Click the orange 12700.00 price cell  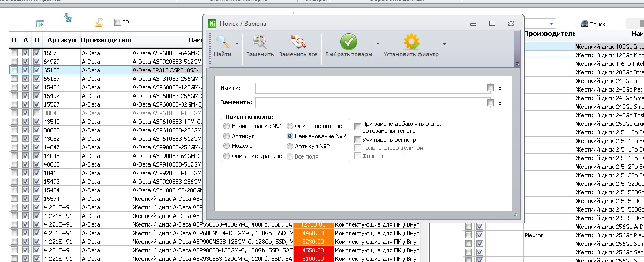pyautogui.click(x=313, y=224)
